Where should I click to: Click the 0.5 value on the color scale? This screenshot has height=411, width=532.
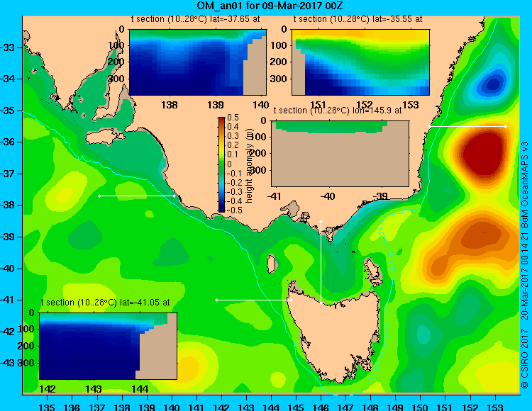click(x=233, y=118)
